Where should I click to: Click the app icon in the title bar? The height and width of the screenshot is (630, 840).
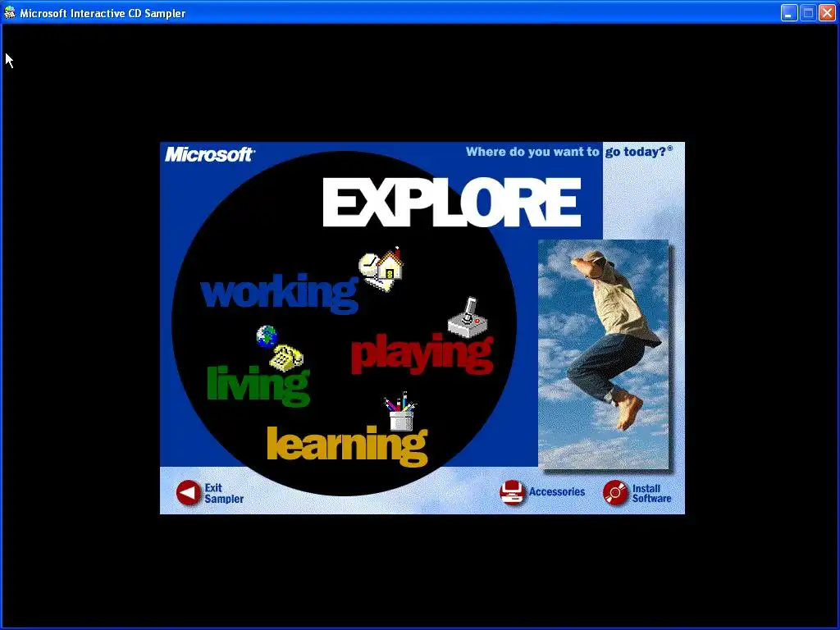(10, 12)
